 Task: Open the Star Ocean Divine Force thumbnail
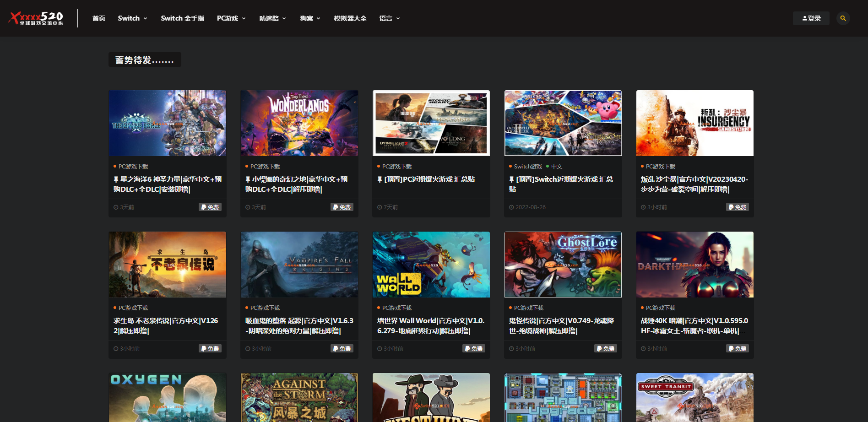click(x=168, y=123)
